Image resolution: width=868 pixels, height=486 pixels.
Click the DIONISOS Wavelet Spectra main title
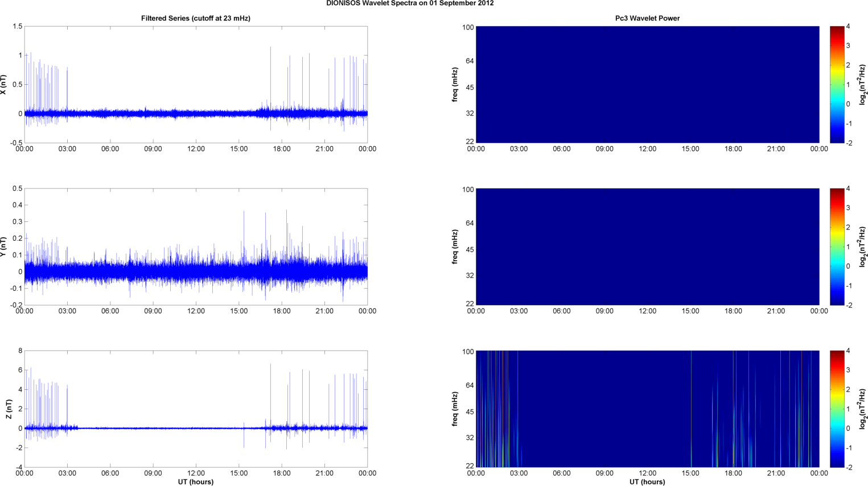410,3
